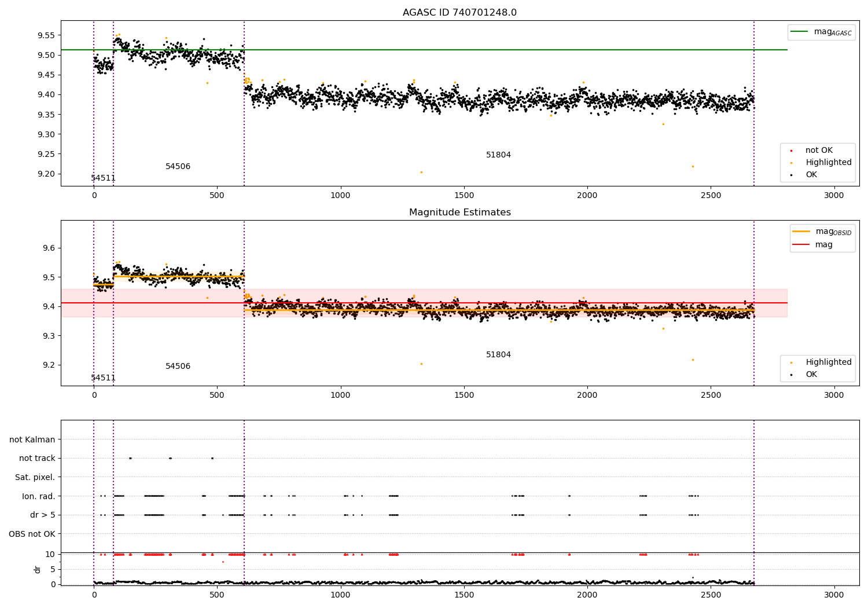Click OBSID label 54511 in Magnitude Estimates plot
The image size is (868, 608).
104,378
